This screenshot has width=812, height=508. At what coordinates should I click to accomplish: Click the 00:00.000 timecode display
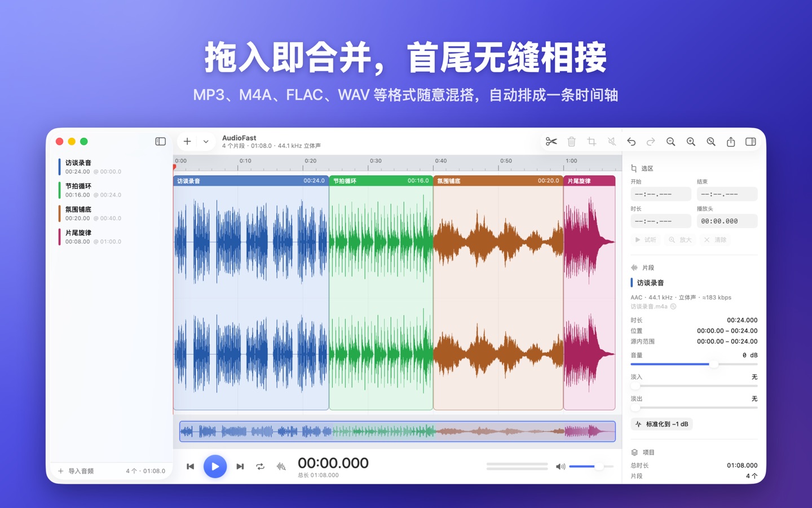(333, 463)
